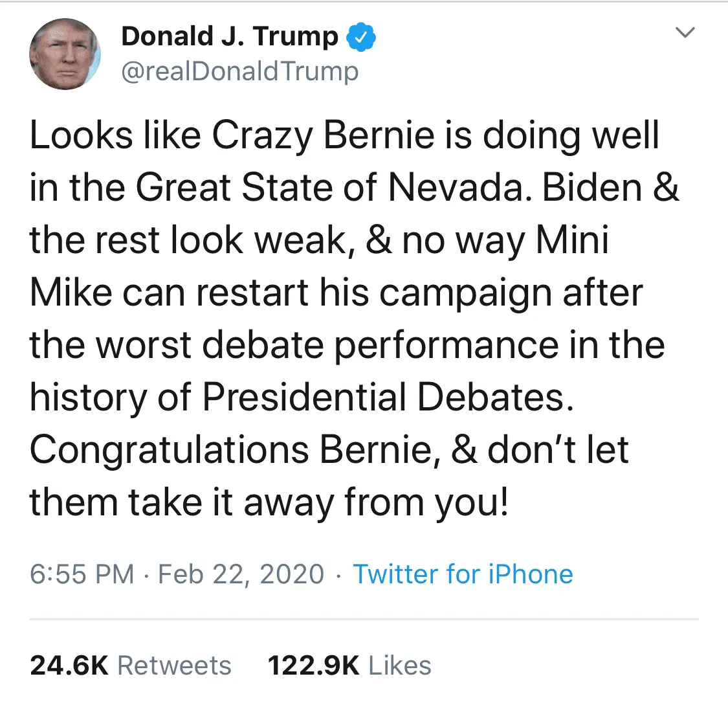Open the Twitter for iPhone source link

pos(463,574)
